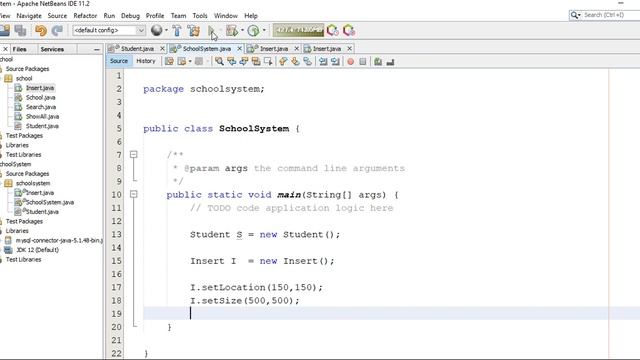Open the Refactor menu
This screenshot has width=640, height=360.
point(85,16)
